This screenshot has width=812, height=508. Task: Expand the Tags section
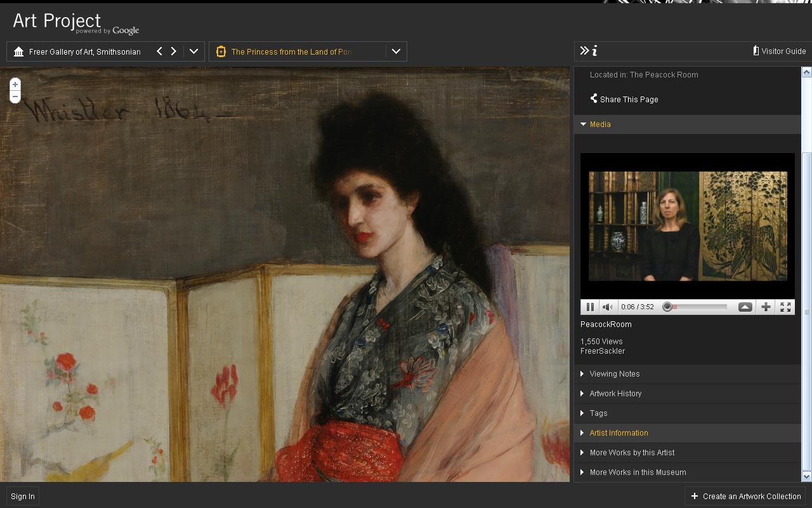(x=688, y=413)
